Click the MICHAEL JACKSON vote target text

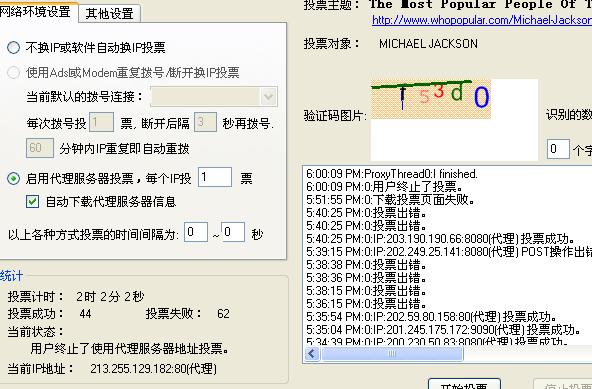pyautogui.click(x=428, y=44)
